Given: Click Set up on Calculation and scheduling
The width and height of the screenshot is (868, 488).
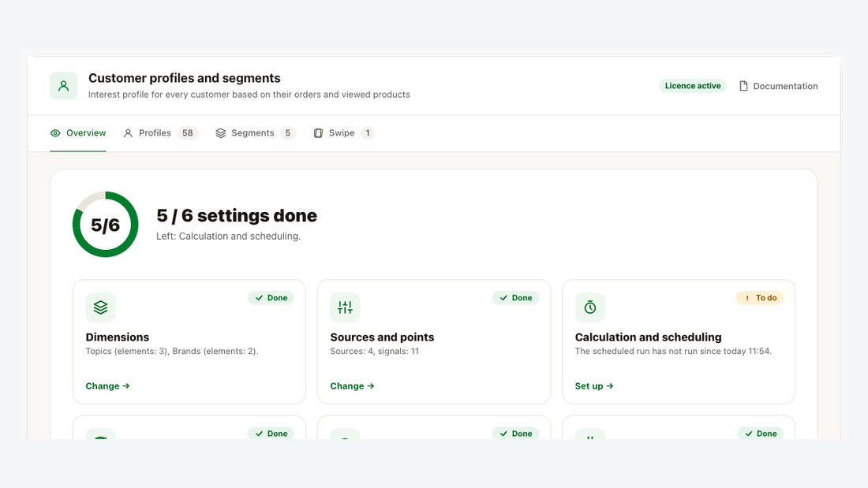Looking at the screenshot, I should click(594, 386).
